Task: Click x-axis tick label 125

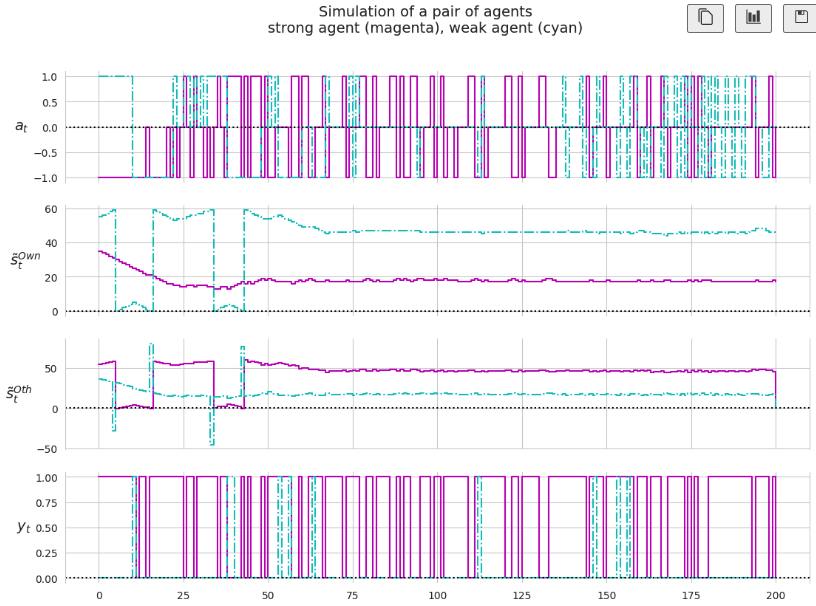Action: pyautogui.click(x=522, y=596)
